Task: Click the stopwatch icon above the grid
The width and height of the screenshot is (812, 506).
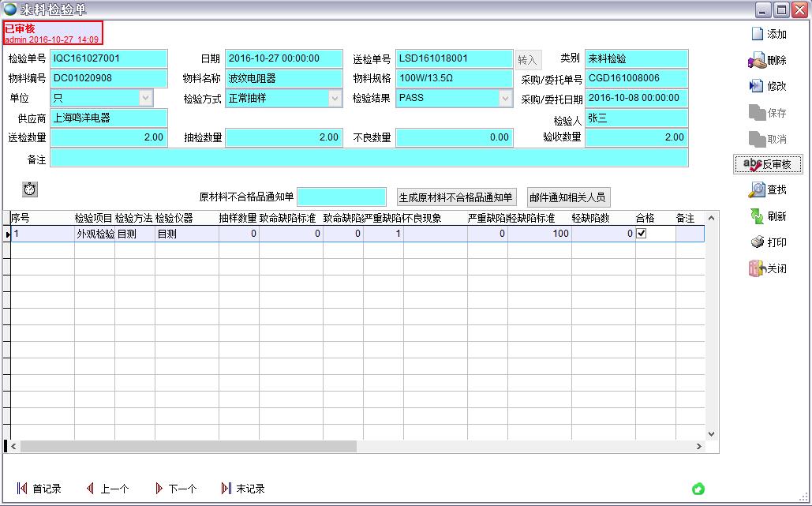Action: [x=30, y=189]
